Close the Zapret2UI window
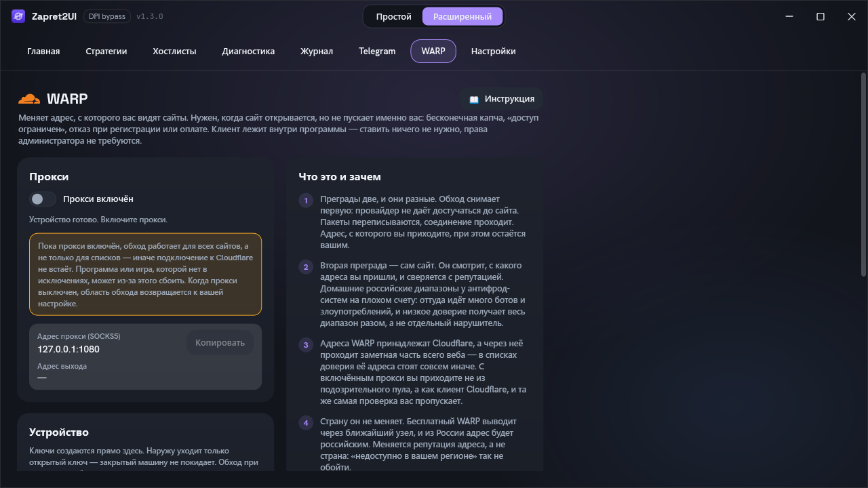The width and height of the screenshot is (868, 488). [852, 16]
